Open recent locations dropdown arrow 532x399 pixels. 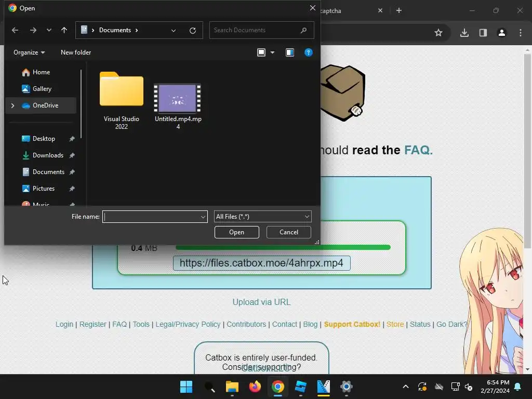point(49,30)
